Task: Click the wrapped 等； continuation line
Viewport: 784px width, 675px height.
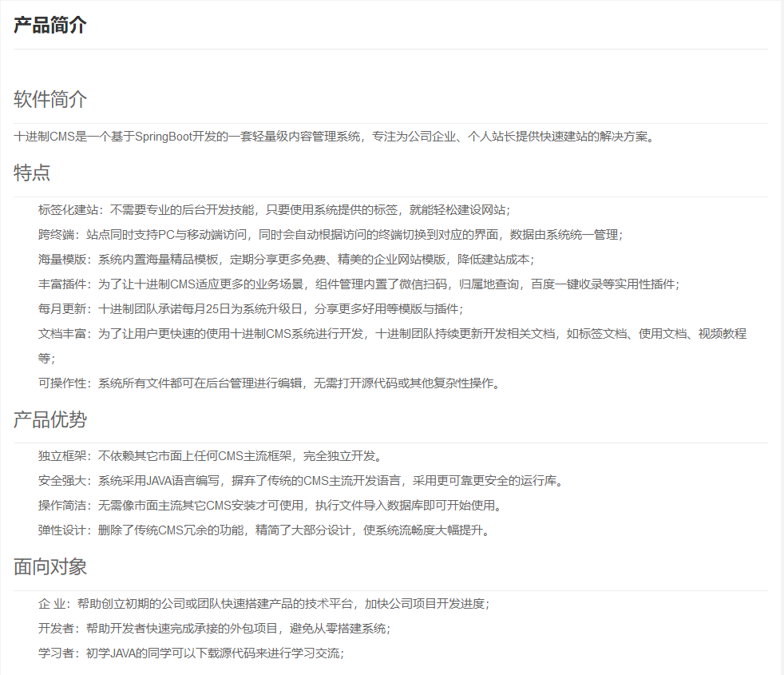Action: [x=47, y=358]
